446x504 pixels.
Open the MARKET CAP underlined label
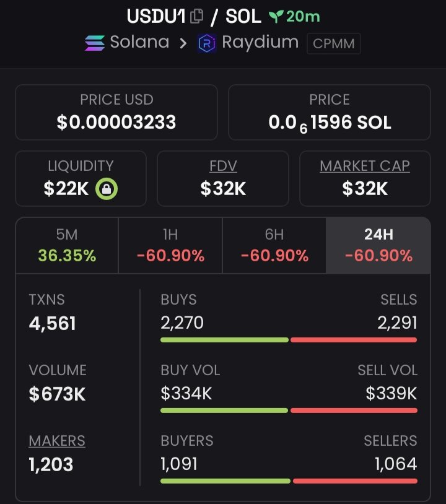[x=365, y=166]
